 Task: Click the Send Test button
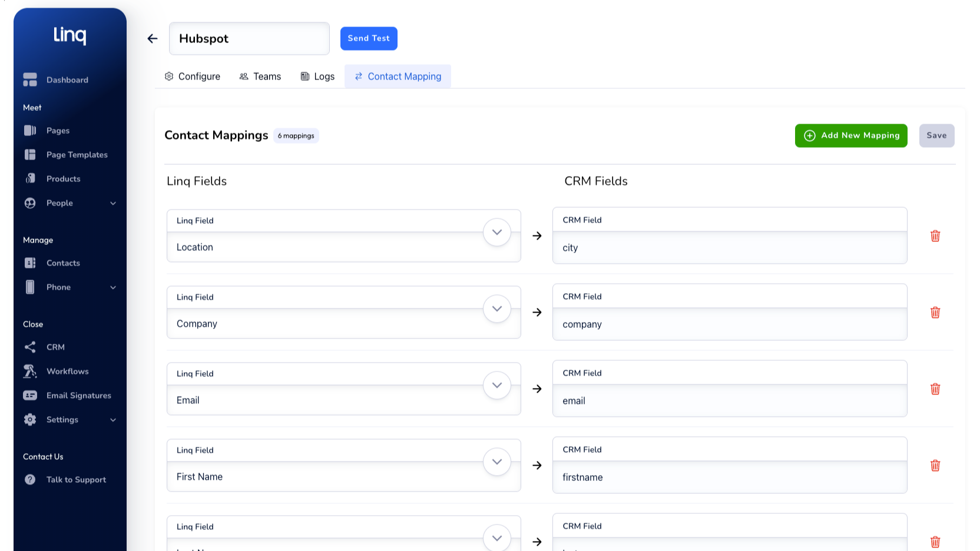pyautogui.click(x=369, y=38)
